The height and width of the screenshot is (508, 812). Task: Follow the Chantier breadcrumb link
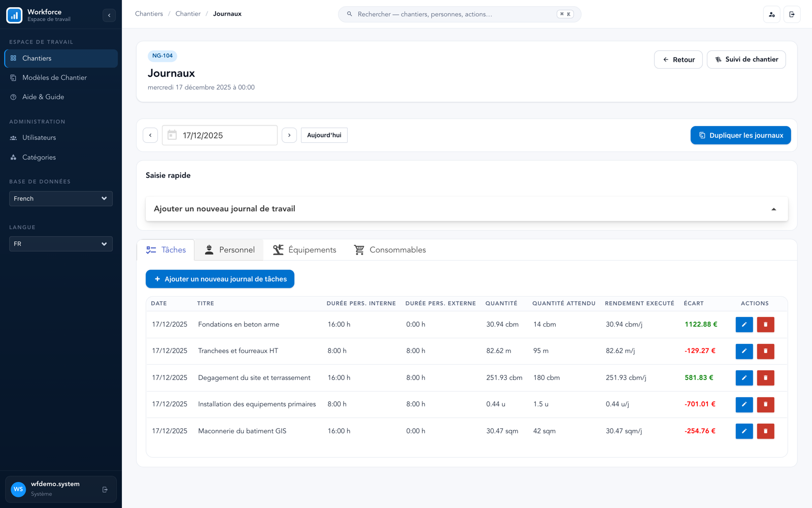click(188, 14)
